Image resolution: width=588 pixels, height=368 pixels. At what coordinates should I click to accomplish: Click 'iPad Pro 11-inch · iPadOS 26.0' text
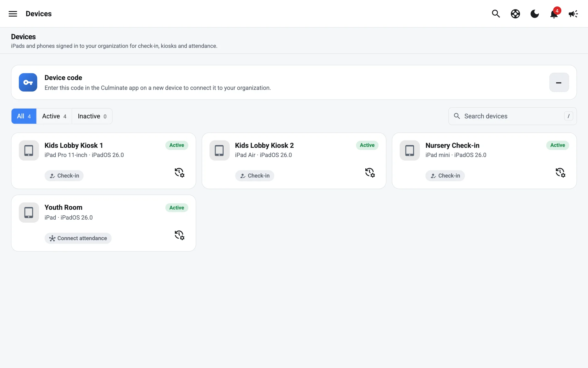point(84,155)
